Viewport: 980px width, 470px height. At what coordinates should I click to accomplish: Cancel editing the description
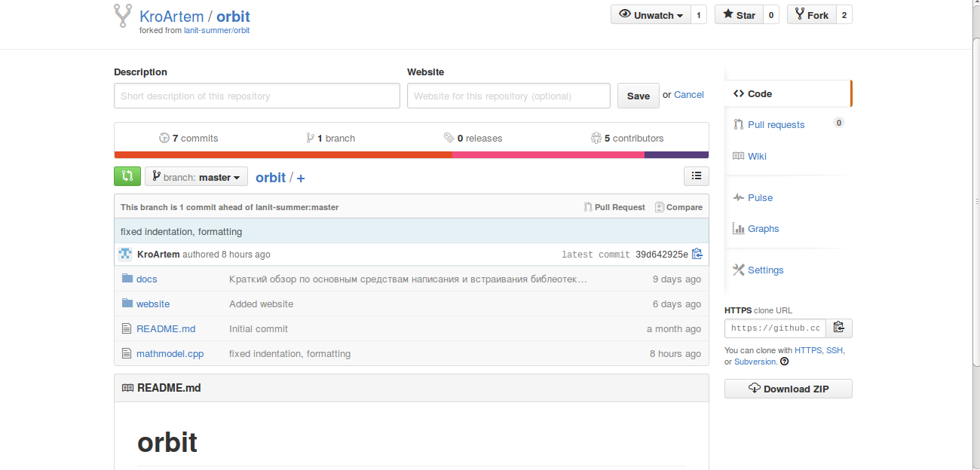689,94
